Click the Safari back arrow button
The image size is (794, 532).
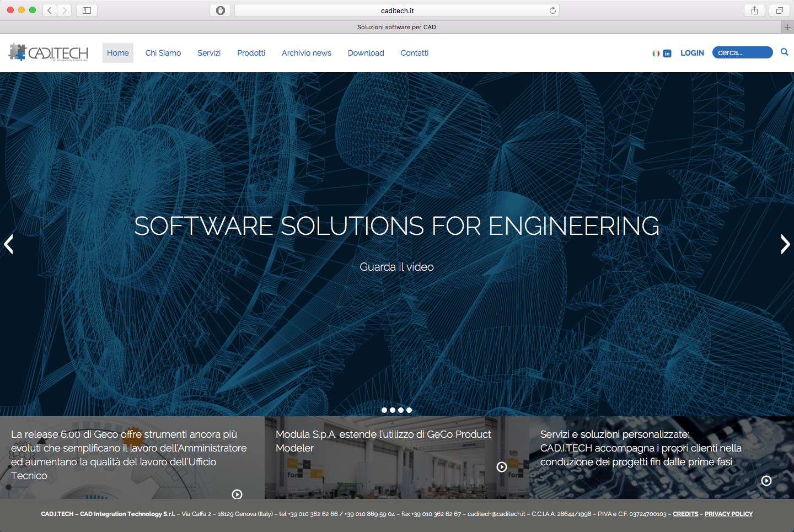coord(50,10)
